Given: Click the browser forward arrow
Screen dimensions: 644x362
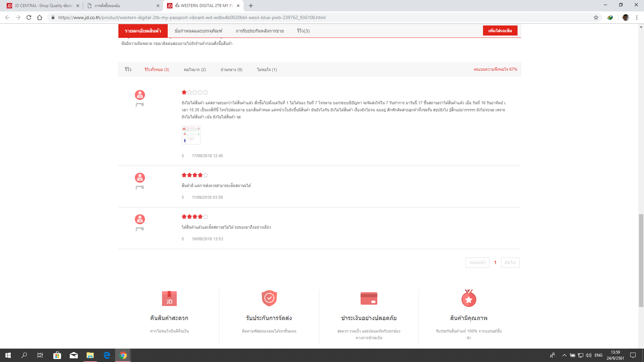Looking at the screenshot, I should (x=18, y=17).
